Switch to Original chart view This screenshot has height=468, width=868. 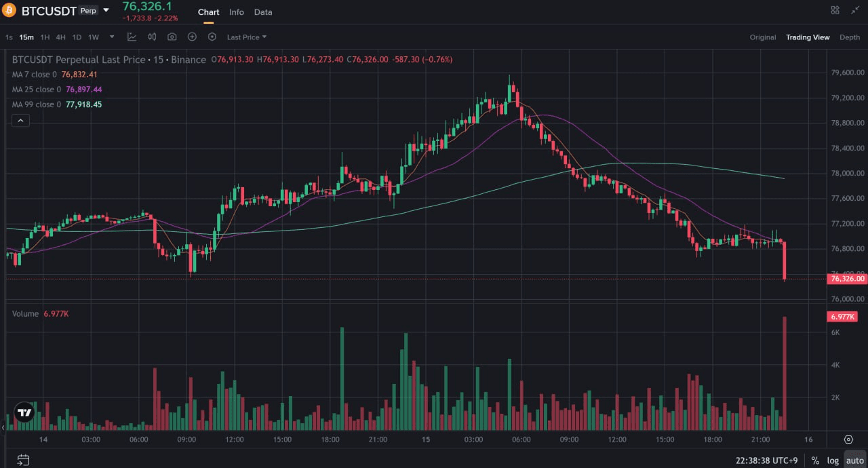tap(763, 37)
